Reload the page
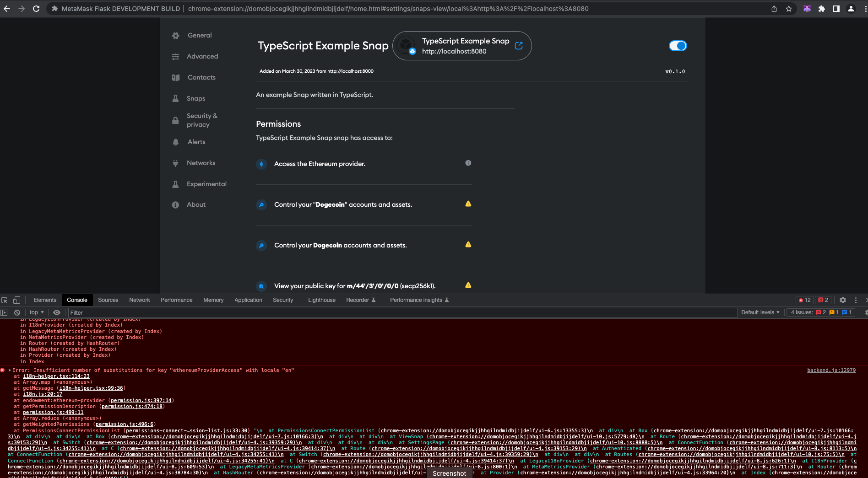The height and width of the screenshot is (478, 868). pos(36,9)
